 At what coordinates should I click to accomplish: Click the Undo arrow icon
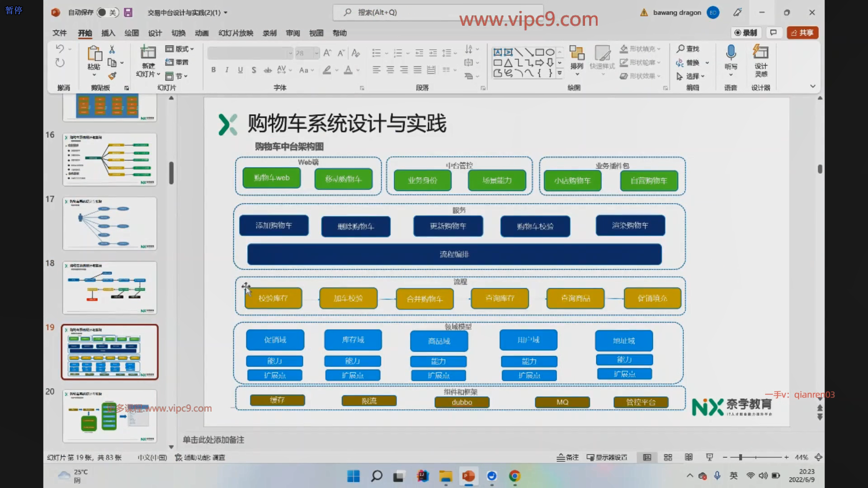point(60,48)
